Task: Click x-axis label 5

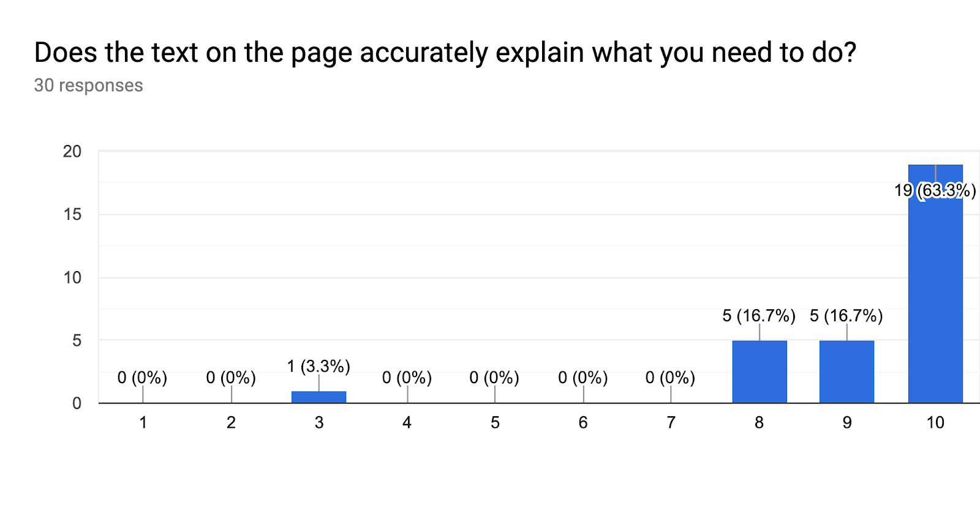Action: (x=495, y=422)
